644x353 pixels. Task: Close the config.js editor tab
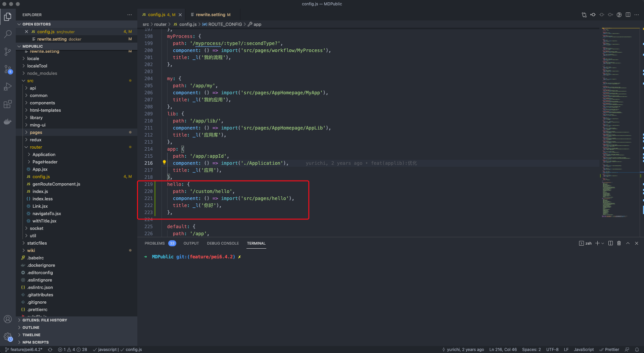click(180, 15)
